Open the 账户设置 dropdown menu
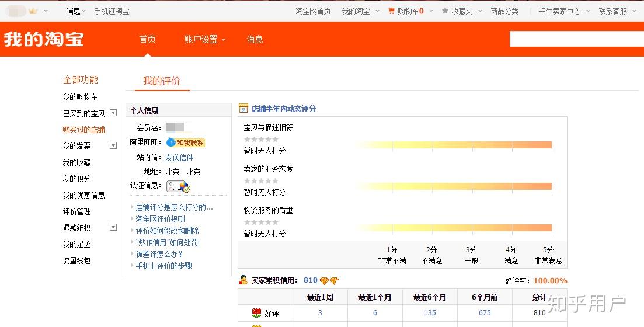The image size is (644, 327). click(204, 40)
